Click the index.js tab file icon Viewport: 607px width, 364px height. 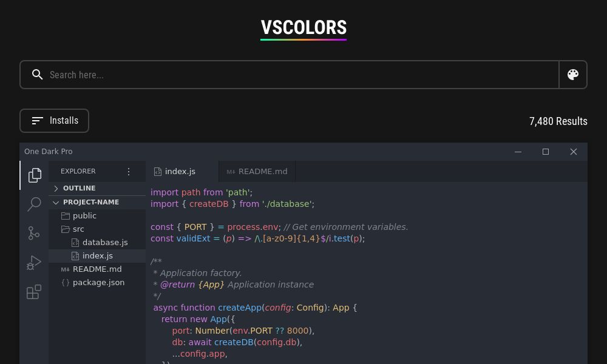(x=158, y=171)
